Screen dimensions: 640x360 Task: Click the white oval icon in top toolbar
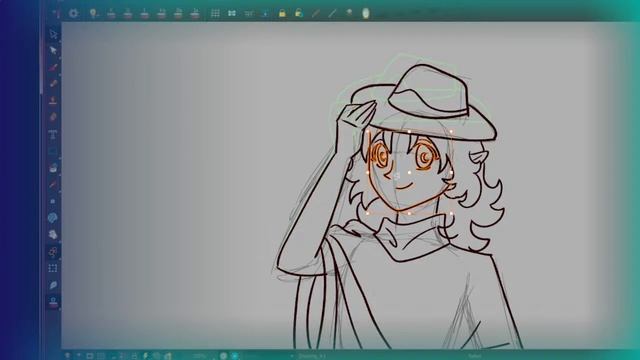(x=366, y=13)
